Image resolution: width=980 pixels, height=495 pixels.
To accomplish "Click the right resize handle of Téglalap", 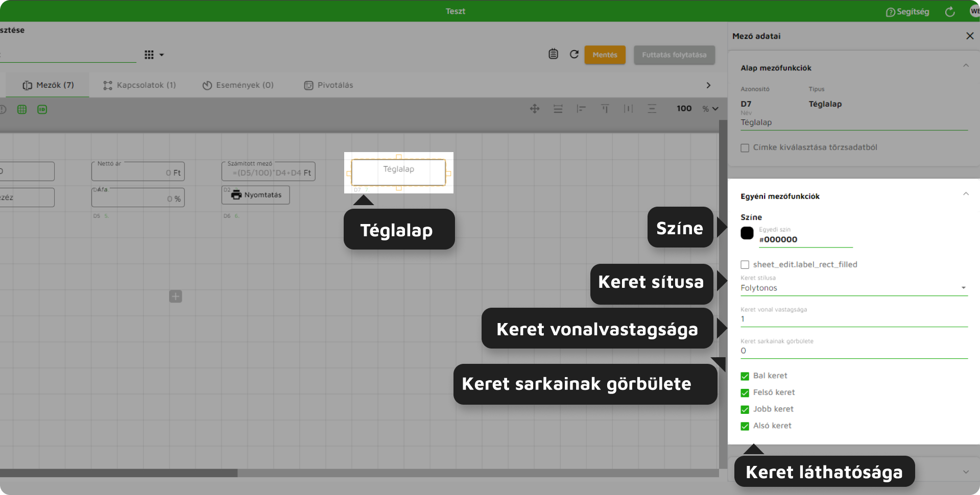I will coord(448,174).
